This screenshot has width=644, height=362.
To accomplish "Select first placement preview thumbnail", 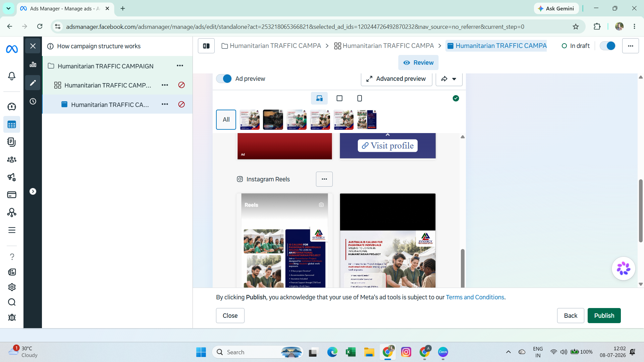I will coord(250,120).
